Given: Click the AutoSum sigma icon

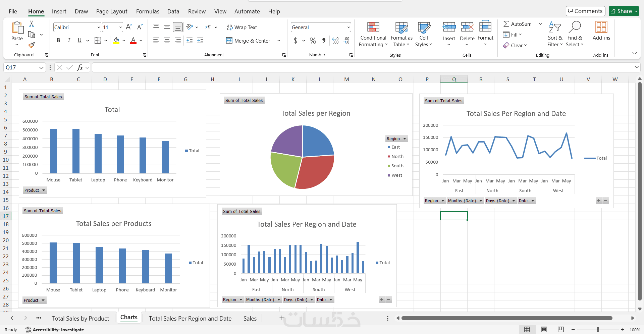Looking at the screenshot, I should click(x=506, y=24).
